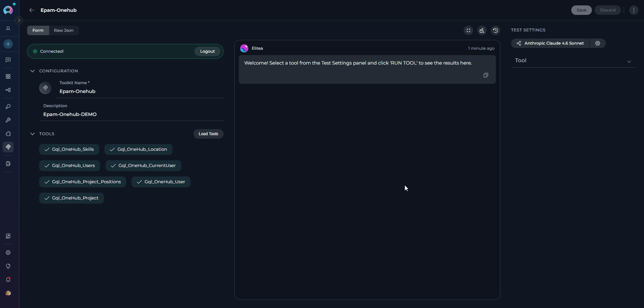Click the TEST SETTINGS heading
The height and width of the screenshot is (308, 644).
pyautogui.click(x=528, y=30)
